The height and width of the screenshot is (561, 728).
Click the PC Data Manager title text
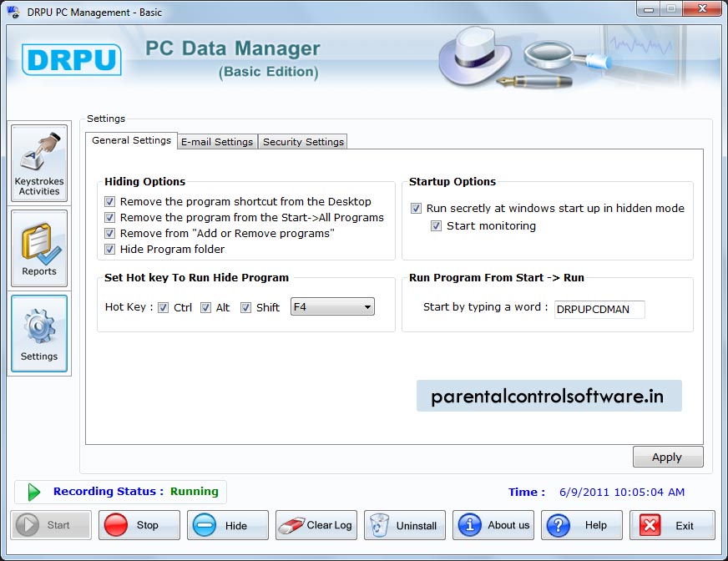(x=233, y=48)
